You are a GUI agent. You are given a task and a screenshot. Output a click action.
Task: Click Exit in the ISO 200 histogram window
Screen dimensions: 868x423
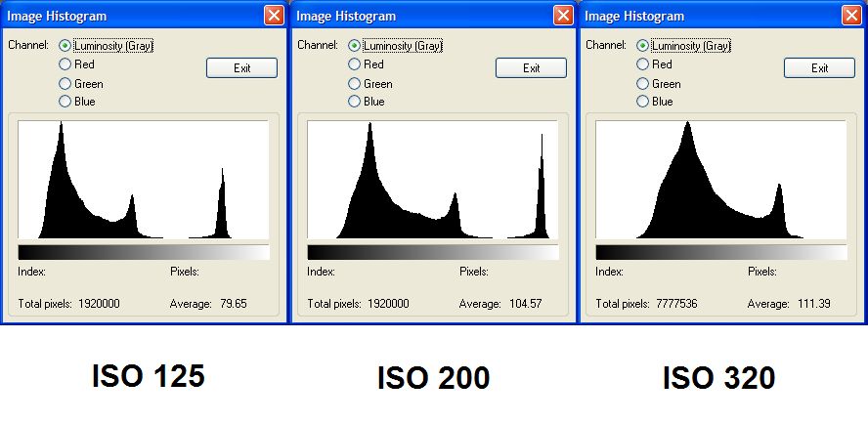(x=531, y=68)
